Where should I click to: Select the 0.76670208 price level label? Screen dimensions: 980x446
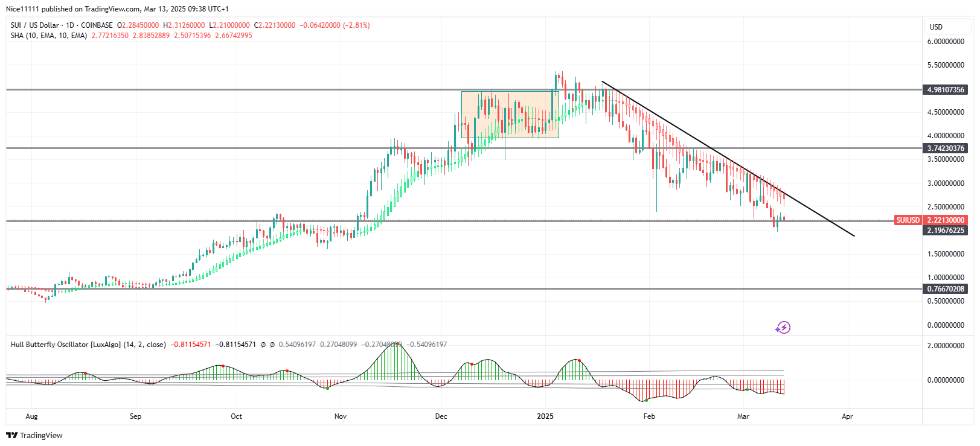pos(946,289)
